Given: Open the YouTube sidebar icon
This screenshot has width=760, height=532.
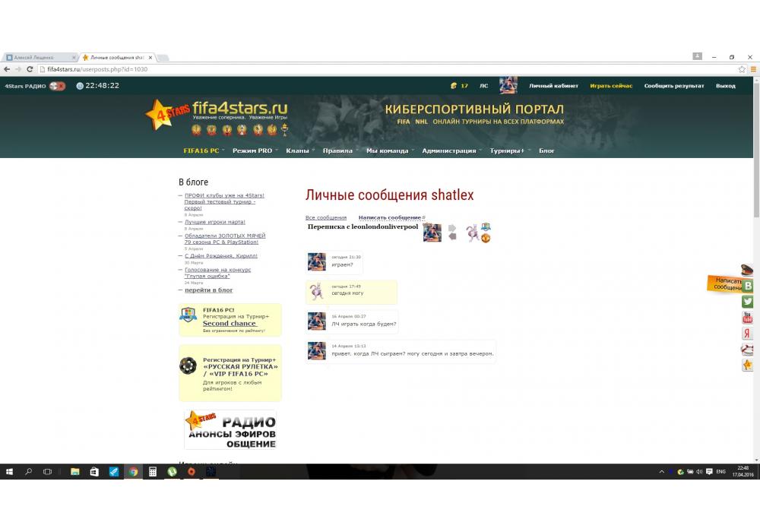Looking at the screenshot, I should click(x=748, y=318).
